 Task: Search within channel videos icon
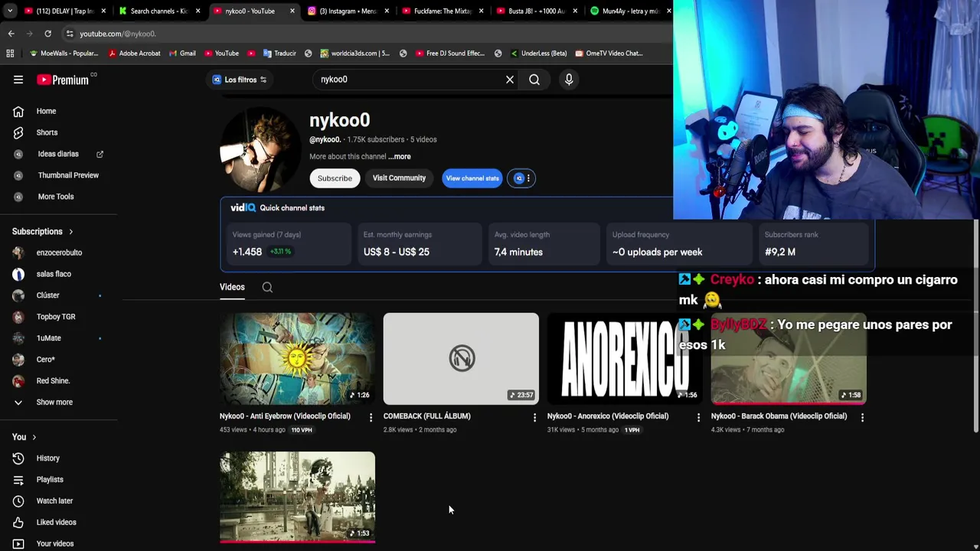point(267,288)
